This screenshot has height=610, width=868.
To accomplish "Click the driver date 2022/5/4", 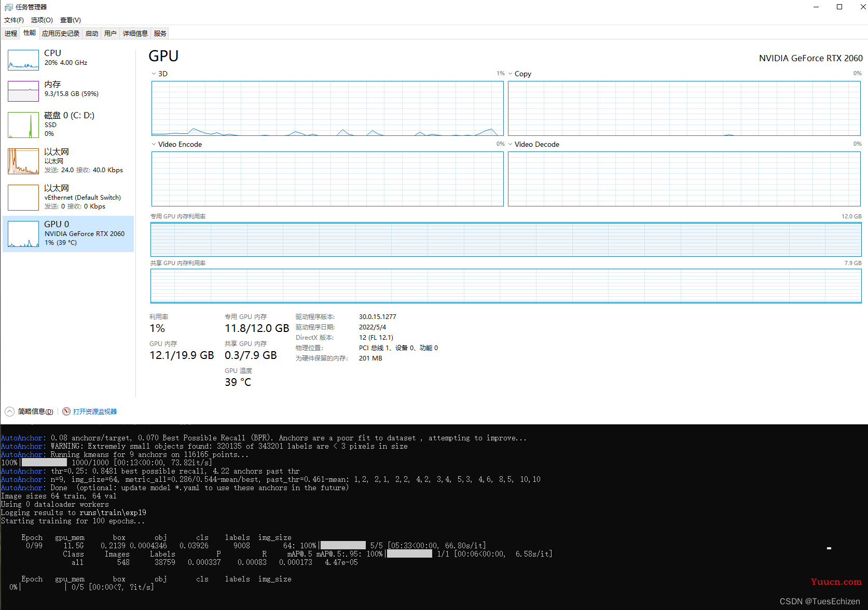I will (x=373, y=327).
